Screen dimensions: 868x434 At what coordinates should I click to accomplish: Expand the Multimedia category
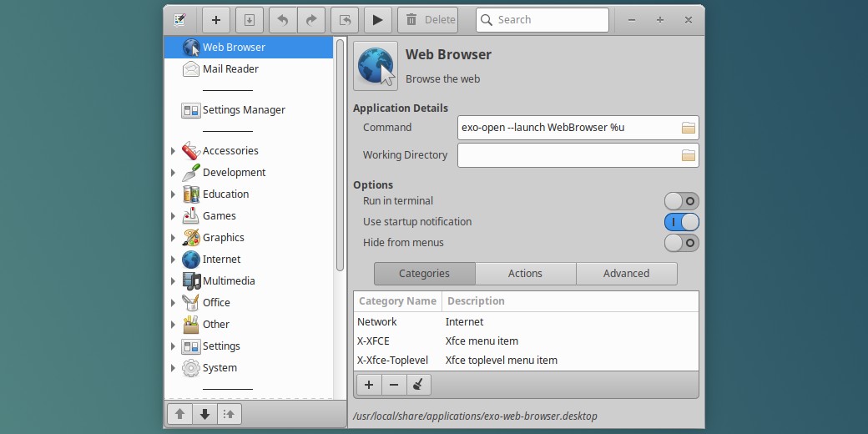pyautogui.click(x=173, y=280)
